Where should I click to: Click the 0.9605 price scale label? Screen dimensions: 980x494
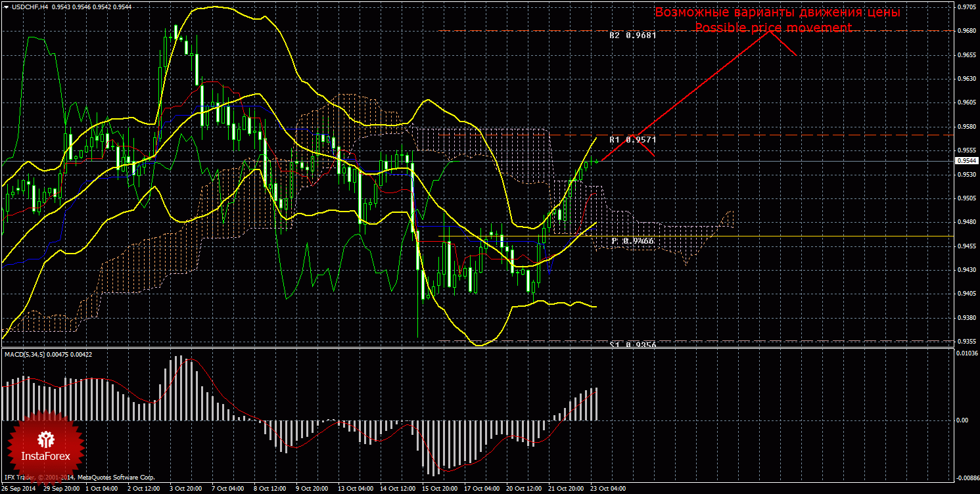[x=967, y=103]
